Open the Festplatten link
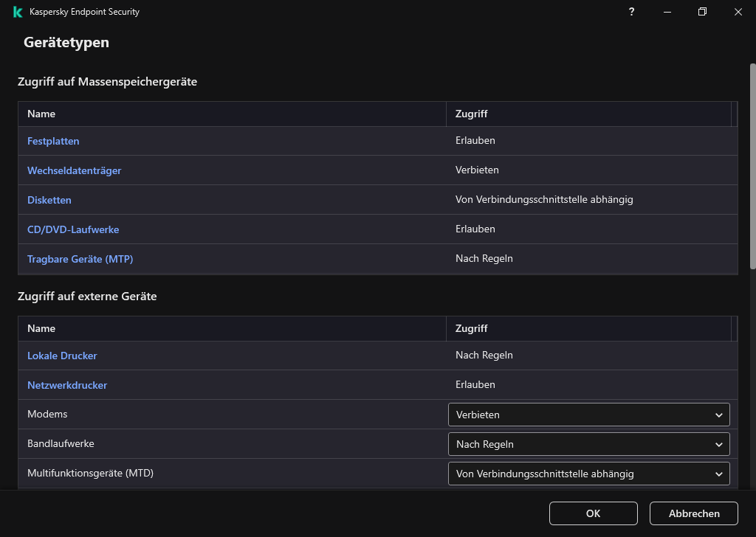This screenshot has width=756, height=537. click(x=53, y=141)
